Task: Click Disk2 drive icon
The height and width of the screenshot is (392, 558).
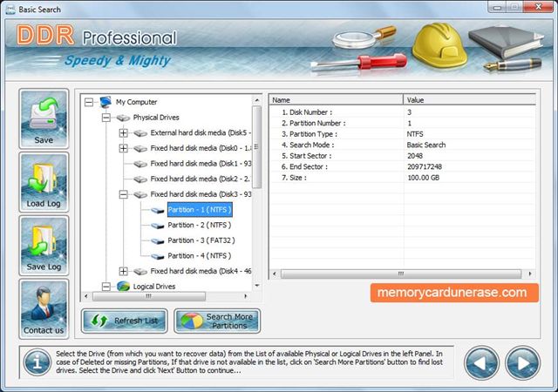Action: coord(140,179)
